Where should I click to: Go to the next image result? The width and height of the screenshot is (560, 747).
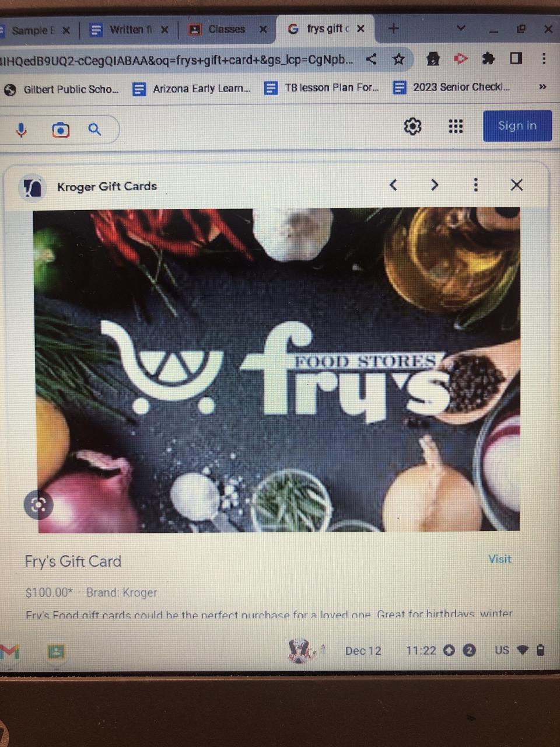click(434, 185)
